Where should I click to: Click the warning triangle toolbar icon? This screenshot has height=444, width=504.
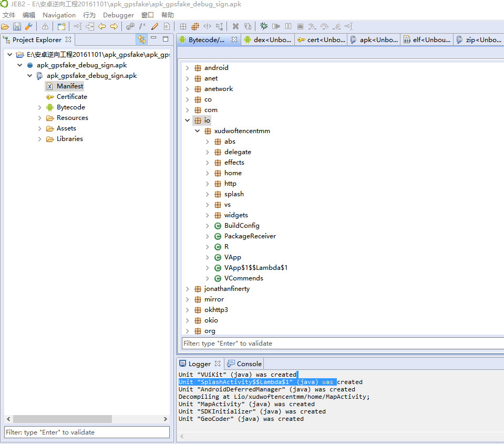(x=45, y=26)
